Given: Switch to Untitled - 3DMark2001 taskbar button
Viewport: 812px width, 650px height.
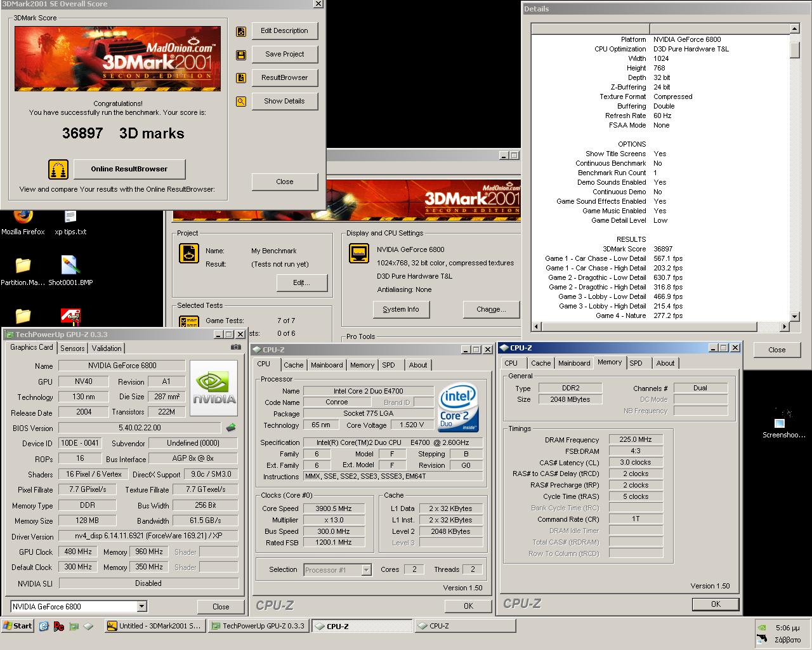Looking at the screenshot, I should (x=154, y=626).
